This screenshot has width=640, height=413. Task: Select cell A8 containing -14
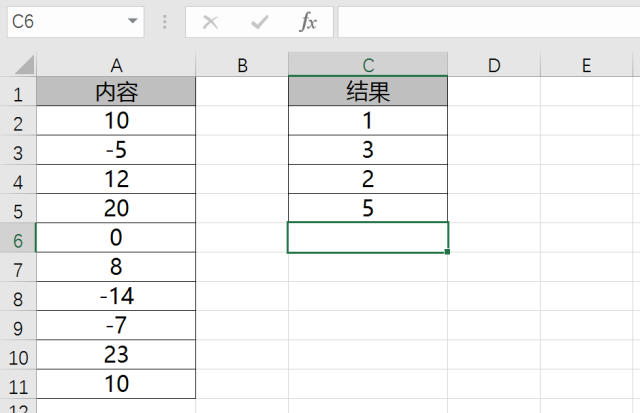point(116,296)
